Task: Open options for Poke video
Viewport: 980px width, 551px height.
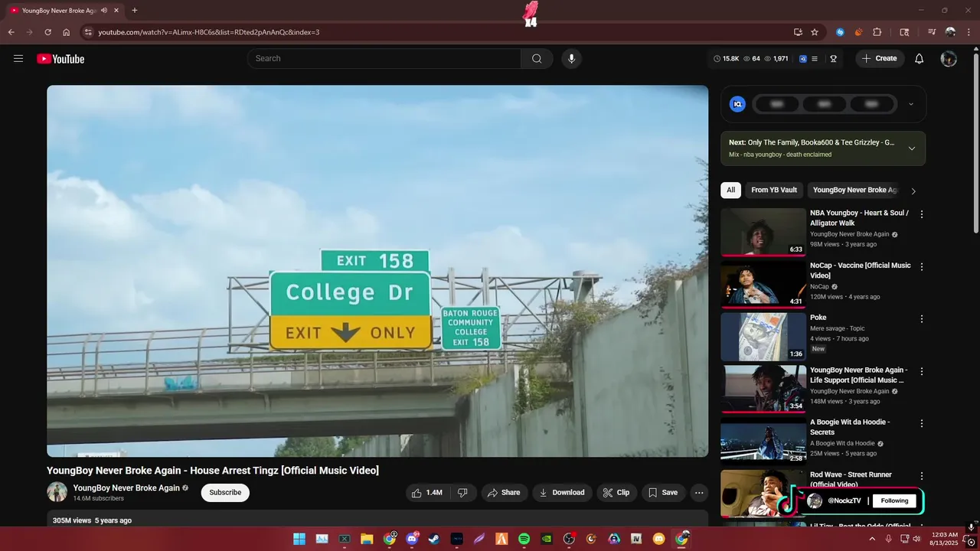Action: point(922,318)
